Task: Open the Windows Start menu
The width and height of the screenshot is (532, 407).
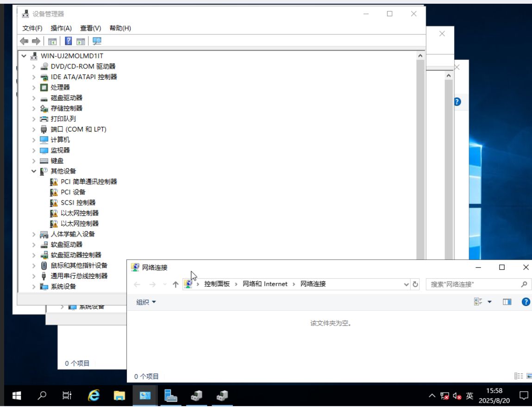Action: tap(17, 395)
